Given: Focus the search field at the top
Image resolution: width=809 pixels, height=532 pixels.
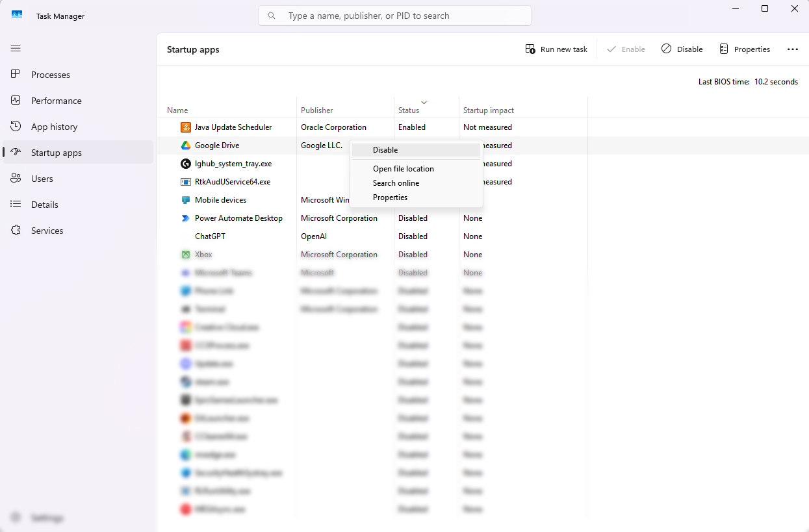Looking at the screenshot, I should (394, 16).
